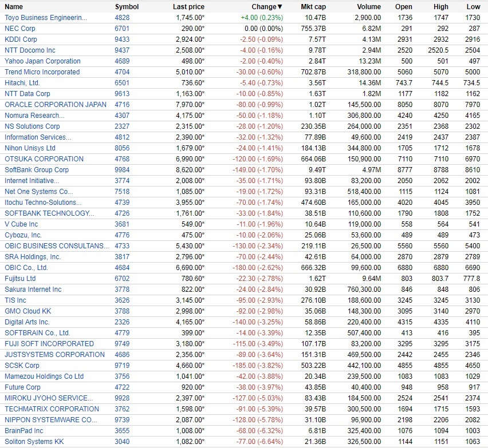Open Soliton Systems KK link

(x=34, y=442)
